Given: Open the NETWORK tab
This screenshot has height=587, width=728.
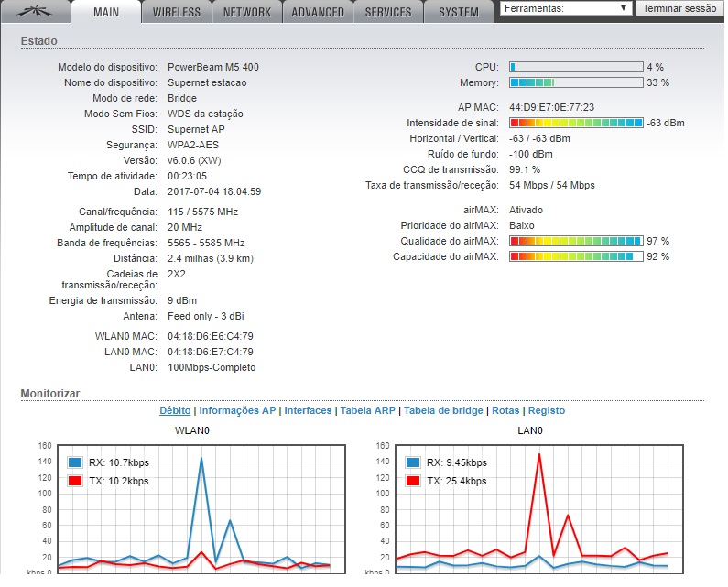Looking at the screenshot, I should [247, 12].
